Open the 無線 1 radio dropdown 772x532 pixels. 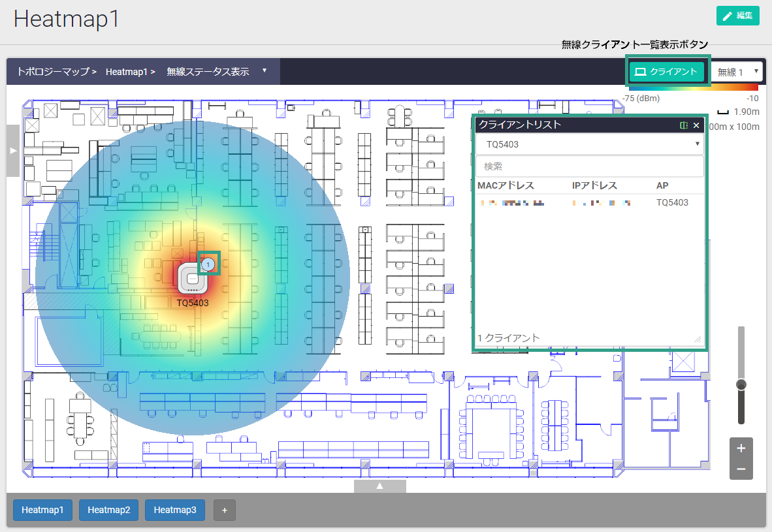point(737,72)
